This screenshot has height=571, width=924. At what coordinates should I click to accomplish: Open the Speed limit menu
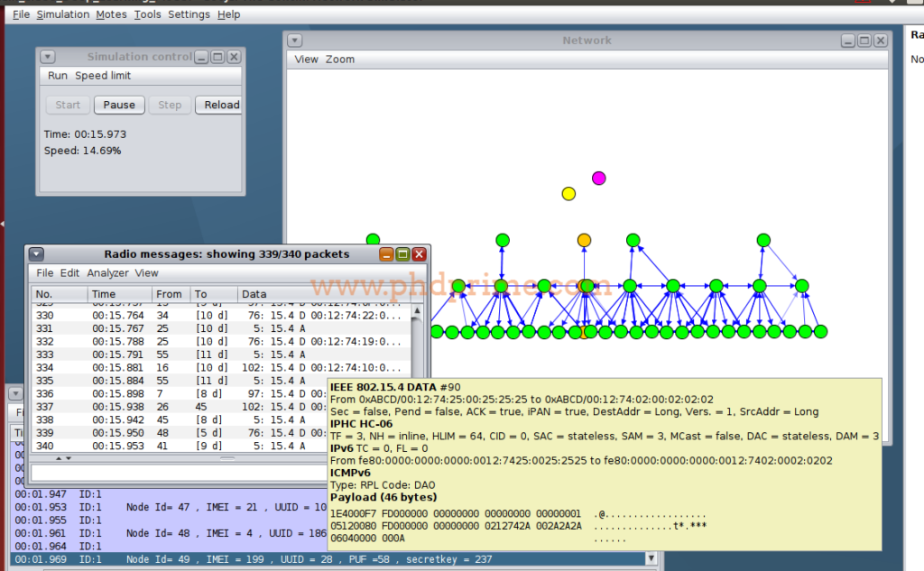pos(102,75)
